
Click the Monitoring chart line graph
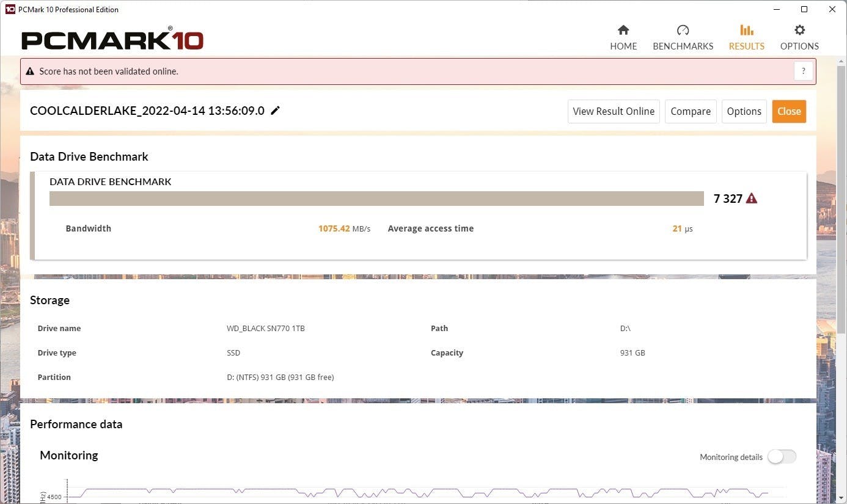tap(417, 492)
